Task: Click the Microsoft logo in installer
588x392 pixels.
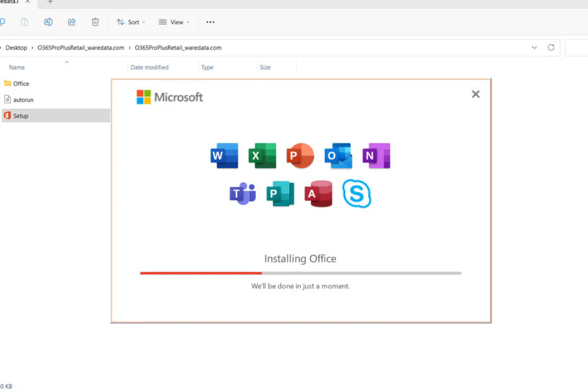Action: 169,97
